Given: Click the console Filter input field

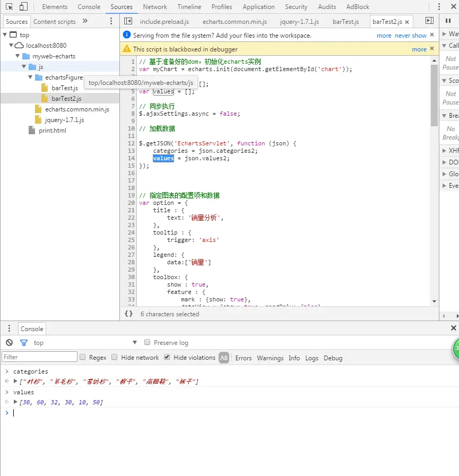Looking at the screenshot, I should [39, 357].
